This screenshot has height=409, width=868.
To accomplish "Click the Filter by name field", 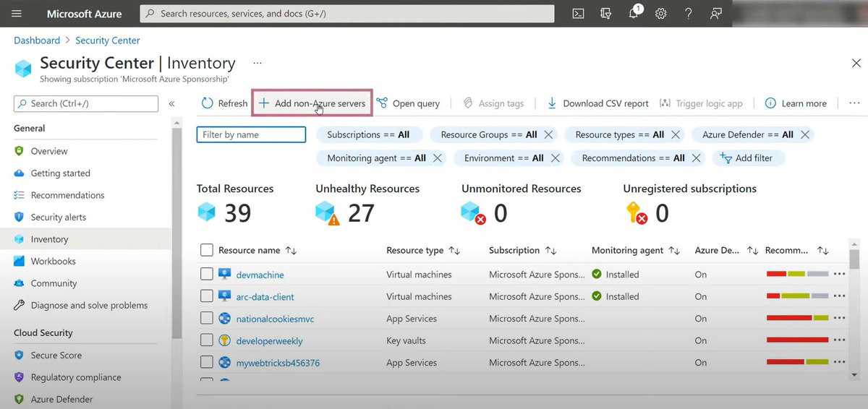I will (x=251, y=135).
